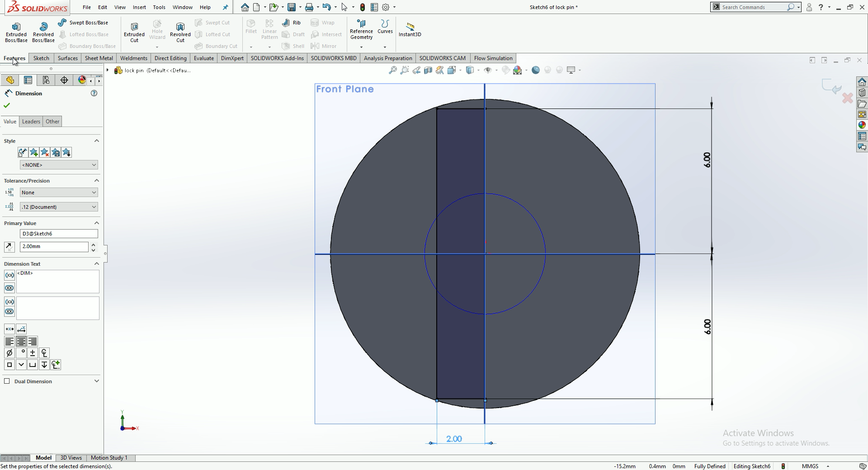Open the File Properties icon in quick toolbar
This screenshot has width=868, height=470.
tap(374, 7)
